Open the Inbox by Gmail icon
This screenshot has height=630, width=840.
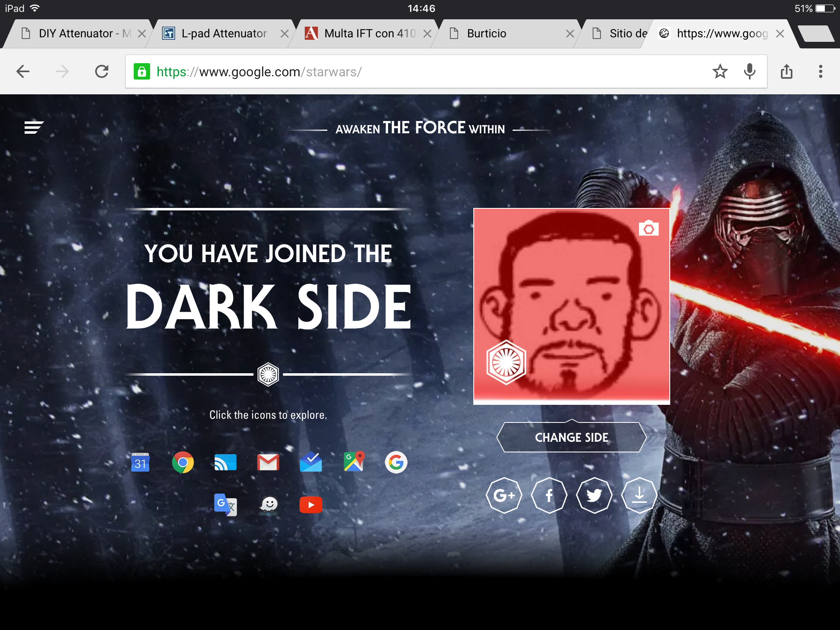[x=311, y=462]
